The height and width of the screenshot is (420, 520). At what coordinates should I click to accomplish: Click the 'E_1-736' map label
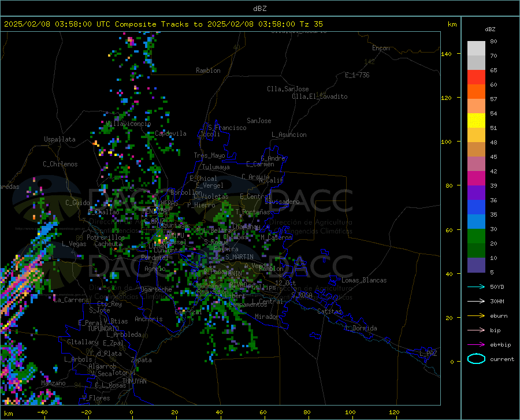(x=357, y=75)
